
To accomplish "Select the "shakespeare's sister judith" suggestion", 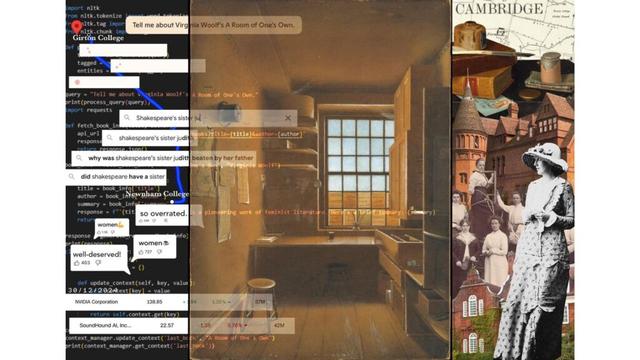I will coord(149,138).
